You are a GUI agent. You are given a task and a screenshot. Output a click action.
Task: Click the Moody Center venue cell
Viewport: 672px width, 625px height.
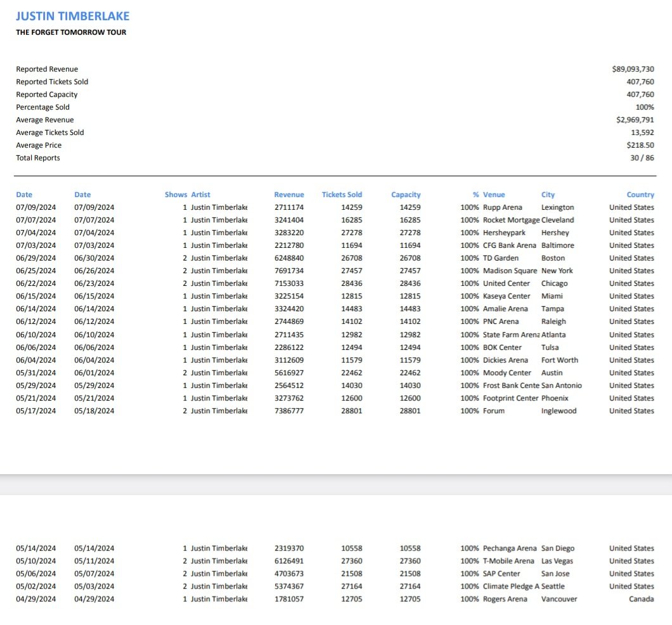tap(507, 373)
